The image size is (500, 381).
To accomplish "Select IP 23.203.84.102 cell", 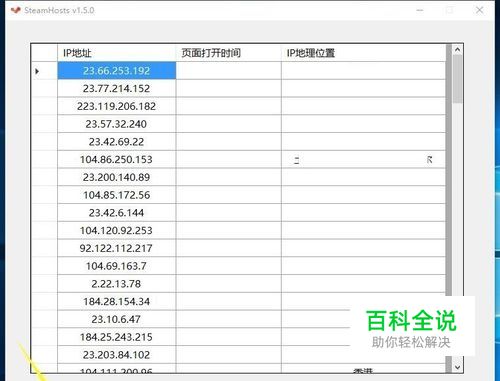I will 117,355.
